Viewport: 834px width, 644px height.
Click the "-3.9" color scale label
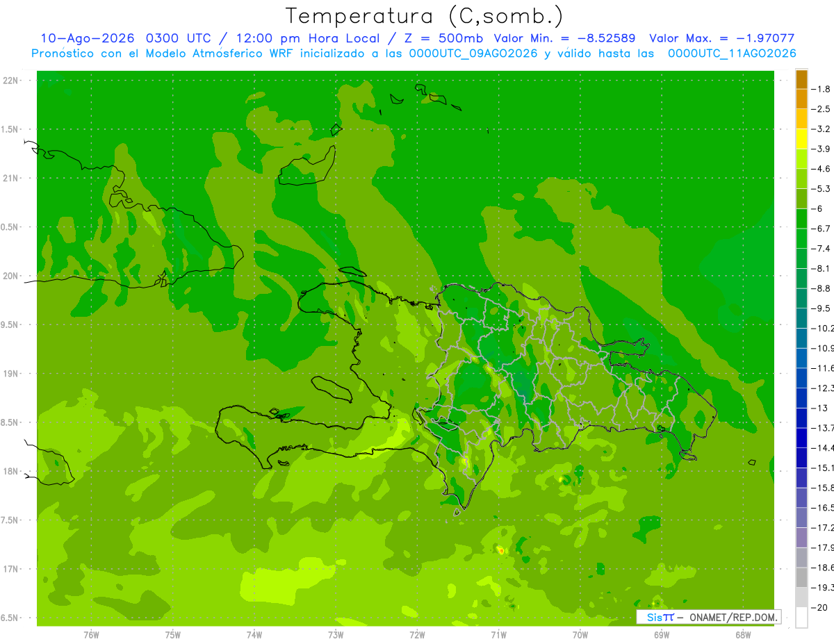821,149
